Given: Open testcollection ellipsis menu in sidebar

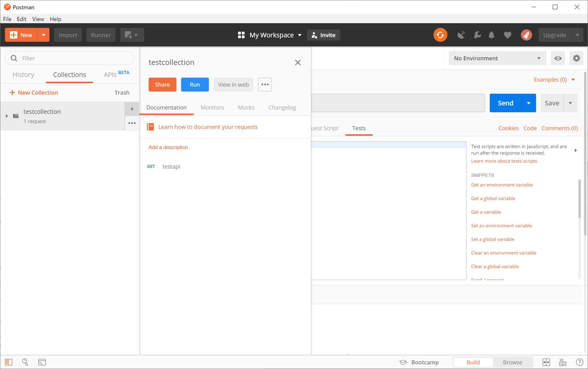Looking at the screenshot, I should click(x=132, y=123).
